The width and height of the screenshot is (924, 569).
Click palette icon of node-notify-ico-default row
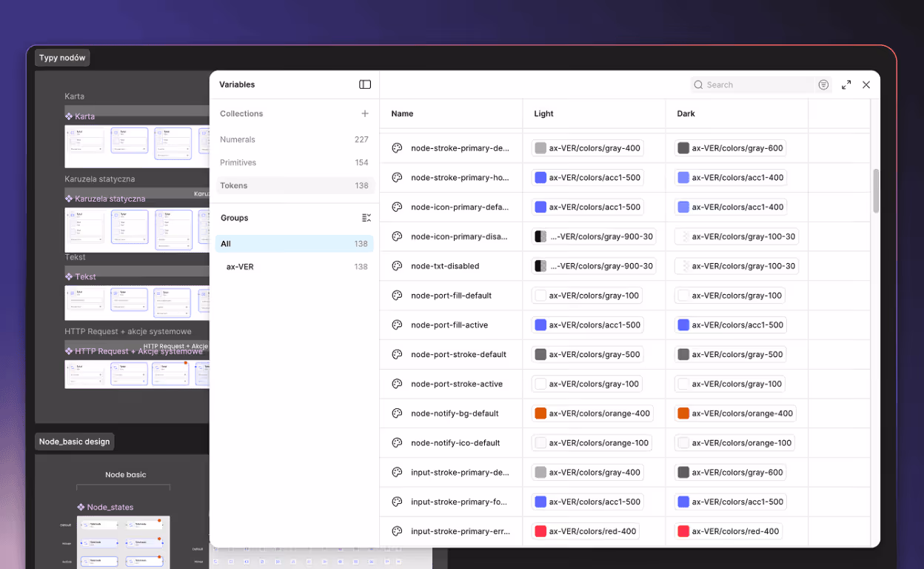pyautogui.click(x=397, y=443)
